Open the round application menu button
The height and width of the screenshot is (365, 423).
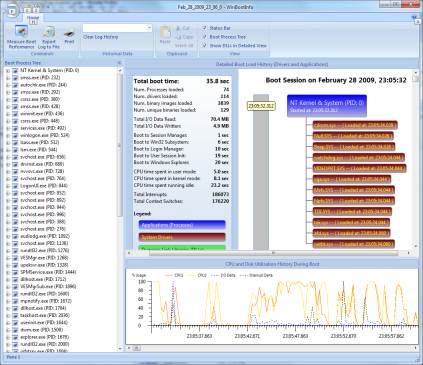(x=12, y=11)
